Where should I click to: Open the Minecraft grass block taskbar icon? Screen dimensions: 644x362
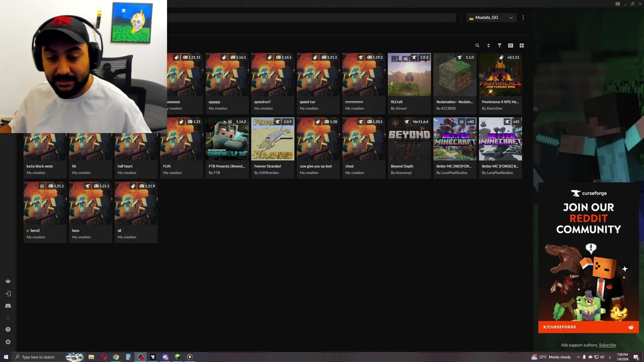point(178,357)
